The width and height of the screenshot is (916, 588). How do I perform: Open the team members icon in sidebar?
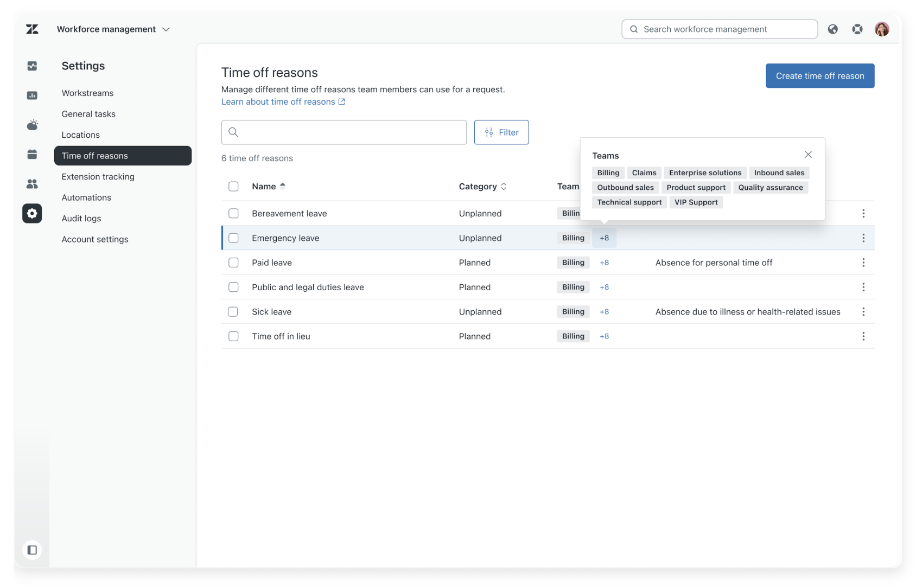tap(32, 184)
